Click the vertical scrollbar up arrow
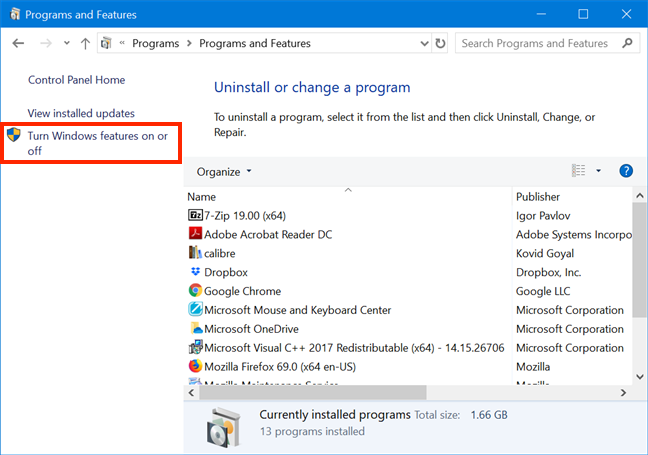This screenshot has width=648, height=455. tap(640, 195)
